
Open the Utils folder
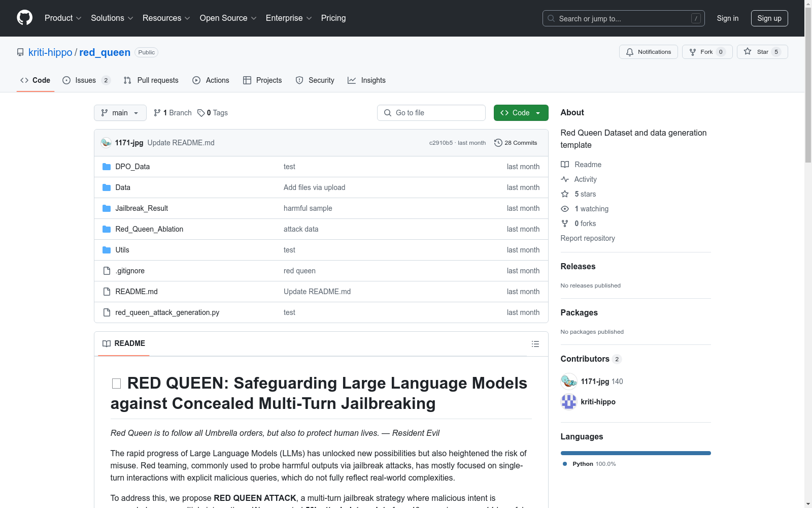[x=122, y=250]
